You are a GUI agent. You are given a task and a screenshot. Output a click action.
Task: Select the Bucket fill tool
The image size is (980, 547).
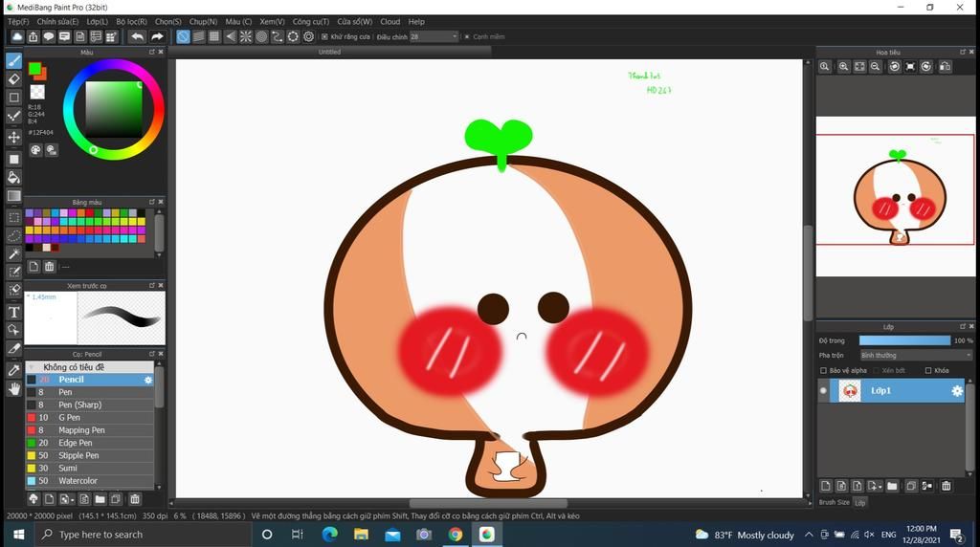pyautogui.click(x=13, y=177)
